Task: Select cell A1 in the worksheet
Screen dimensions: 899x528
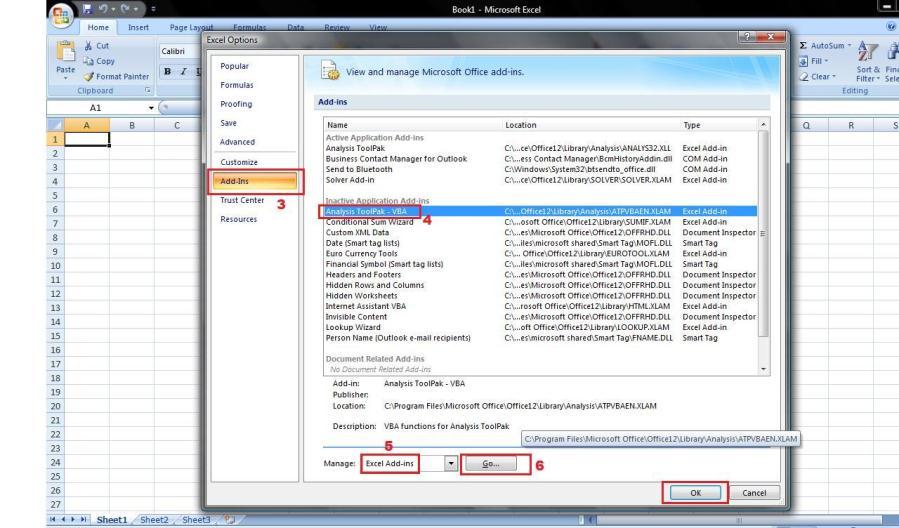Action: pos(87,139)
